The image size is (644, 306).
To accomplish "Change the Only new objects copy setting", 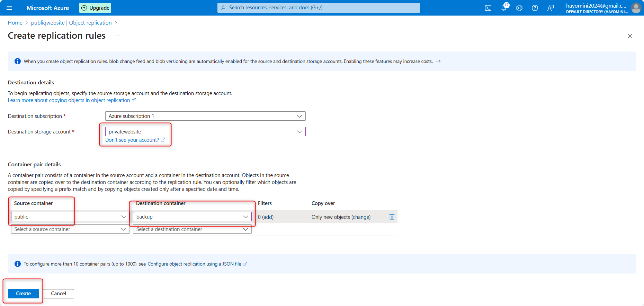I will point(341,217).
